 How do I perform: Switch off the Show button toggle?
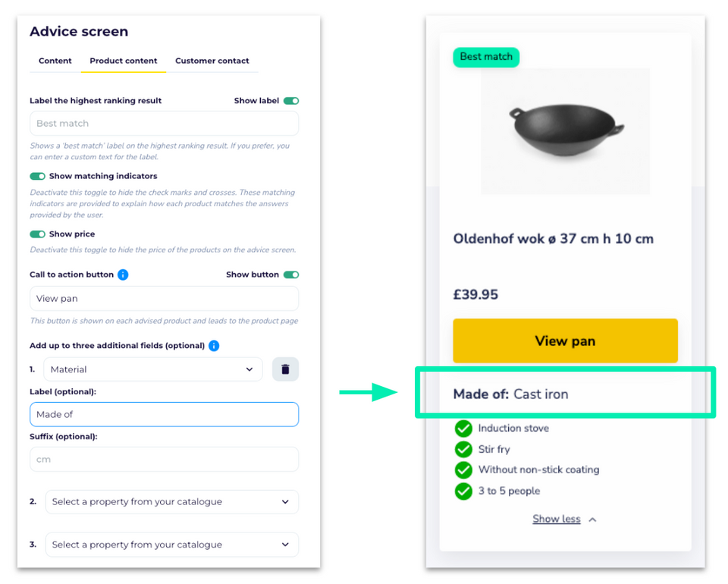click(291, 275)
